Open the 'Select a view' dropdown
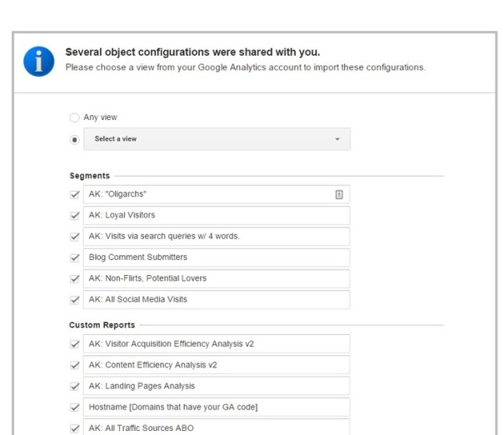Viewport: 504px width, 435px height. click(217, 139)
